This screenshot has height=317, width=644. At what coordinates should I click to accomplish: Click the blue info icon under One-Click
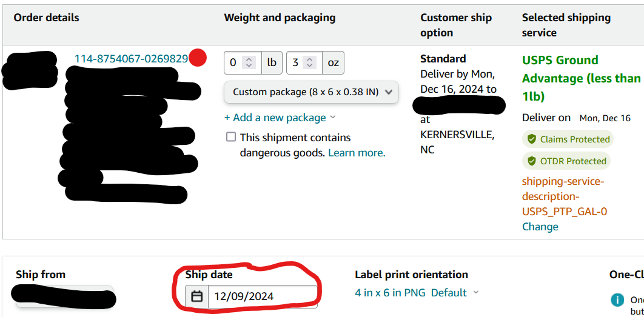(x=617, y=301)
